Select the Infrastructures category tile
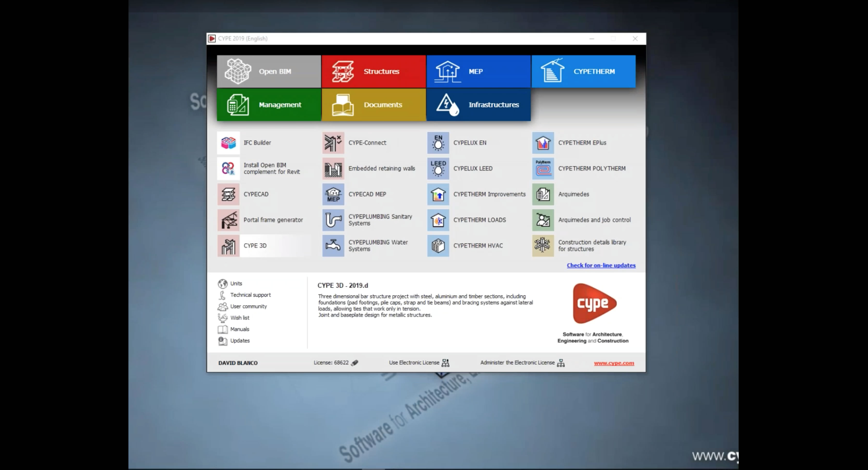The width and height of the screenshot is (868, 470). [478, 105]
